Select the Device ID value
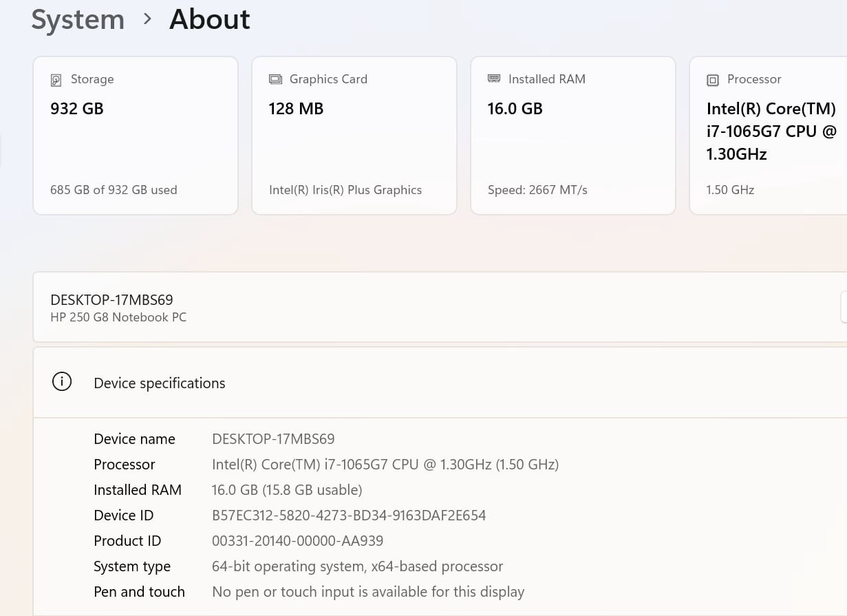 click(x=349, y=516)
